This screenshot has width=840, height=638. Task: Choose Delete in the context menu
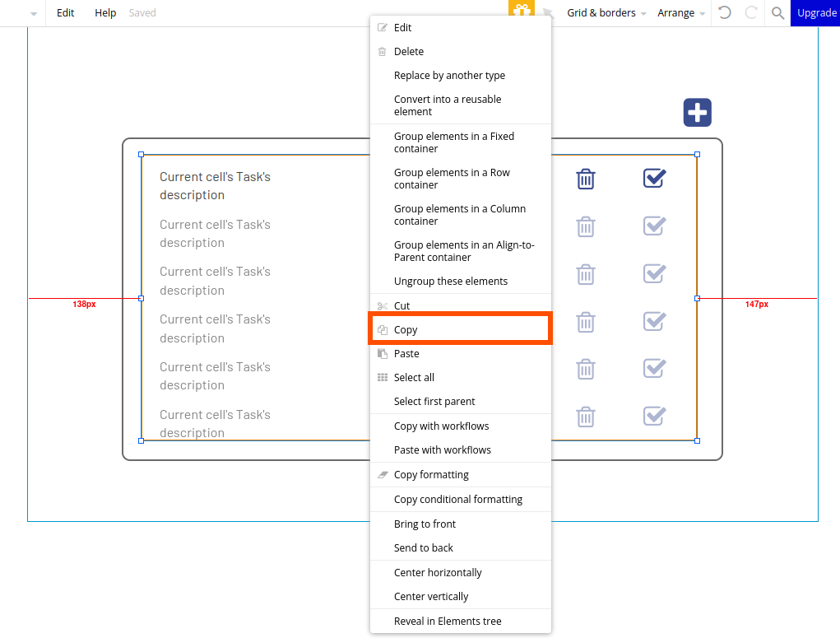(x=460, y=52)
